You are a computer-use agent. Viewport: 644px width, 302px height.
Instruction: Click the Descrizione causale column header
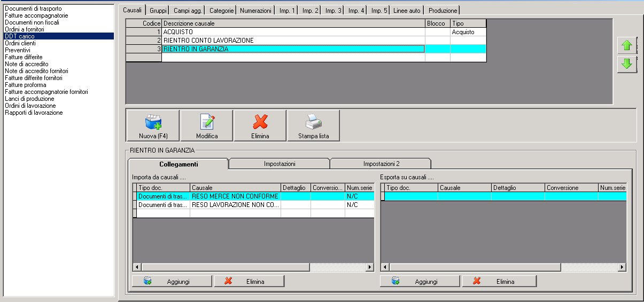tap(293, 23)
